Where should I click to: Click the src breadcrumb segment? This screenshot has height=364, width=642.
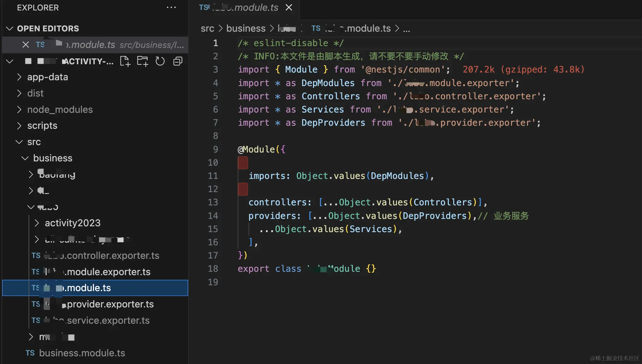[207, 29]
